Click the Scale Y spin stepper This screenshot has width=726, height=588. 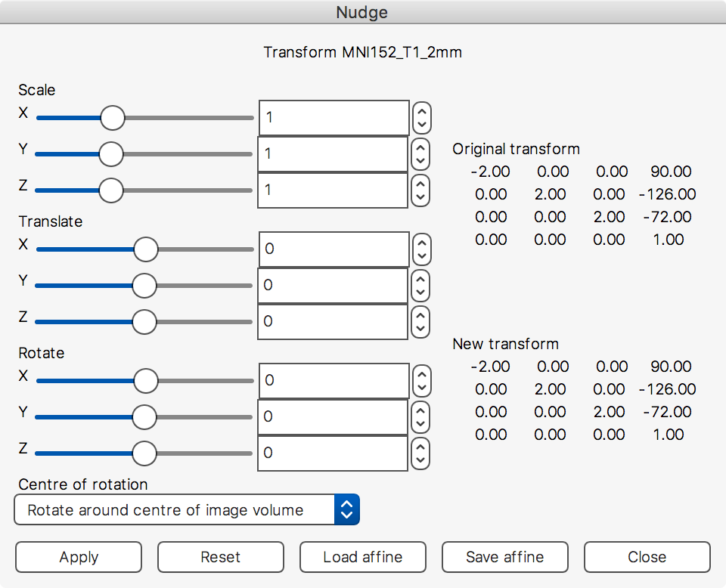coord(422,154)
